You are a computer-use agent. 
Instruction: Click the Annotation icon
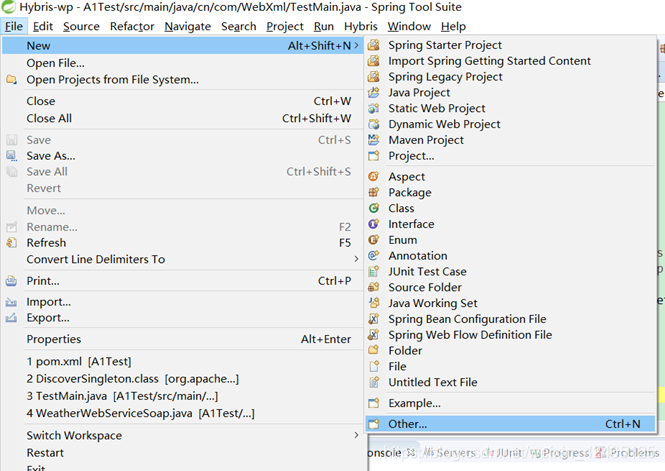pos(374,256)
